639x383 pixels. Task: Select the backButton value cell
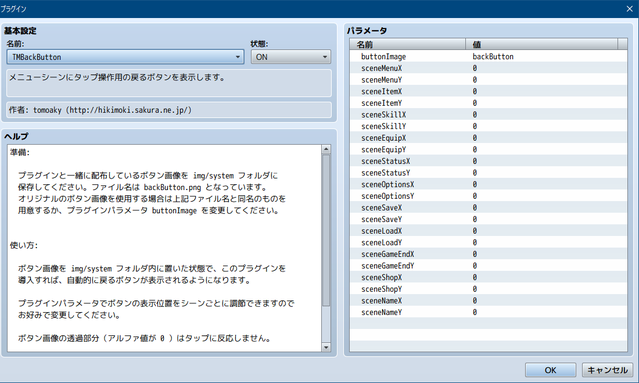pyautogui.click(x=493, y=57)
